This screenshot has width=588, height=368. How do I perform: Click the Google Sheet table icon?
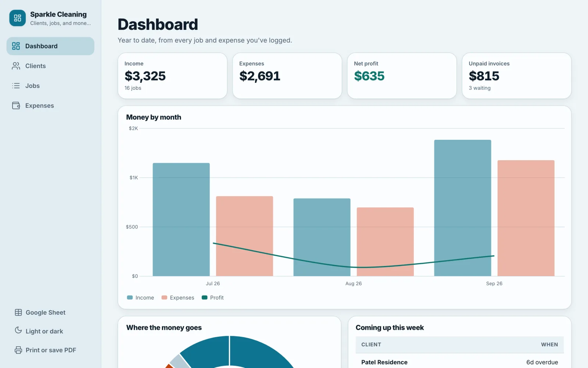[x=18, y=312]
